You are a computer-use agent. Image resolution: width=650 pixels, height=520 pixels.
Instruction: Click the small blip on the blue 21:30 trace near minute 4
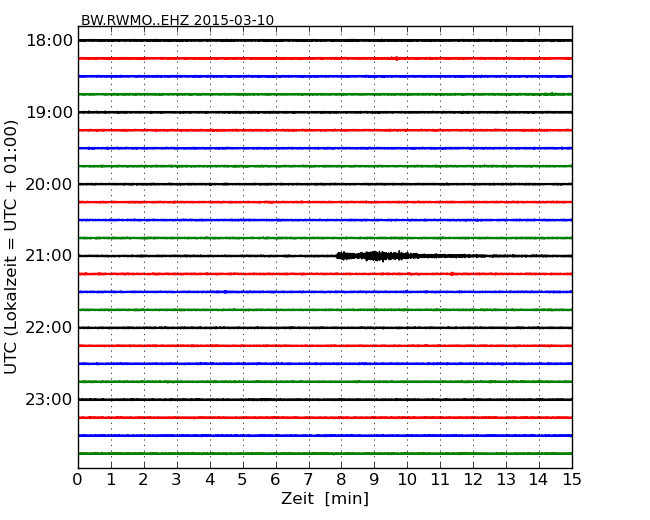point(225,292)
